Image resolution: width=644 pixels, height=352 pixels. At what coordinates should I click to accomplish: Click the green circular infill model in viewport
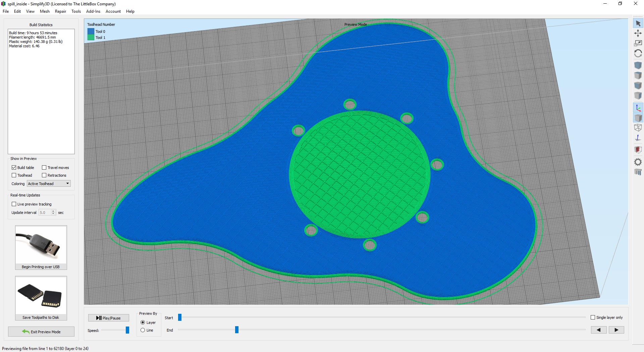(360, 174)
